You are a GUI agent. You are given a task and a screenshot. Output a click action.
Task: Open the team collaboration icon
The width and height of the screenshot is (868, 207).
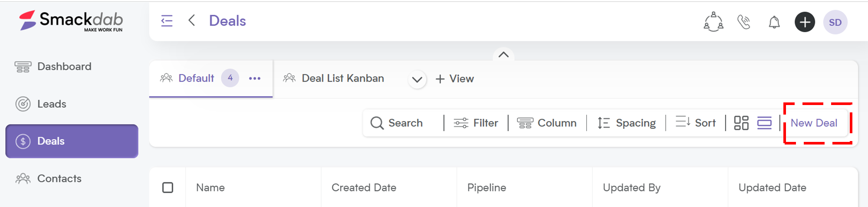coord(713,22)
